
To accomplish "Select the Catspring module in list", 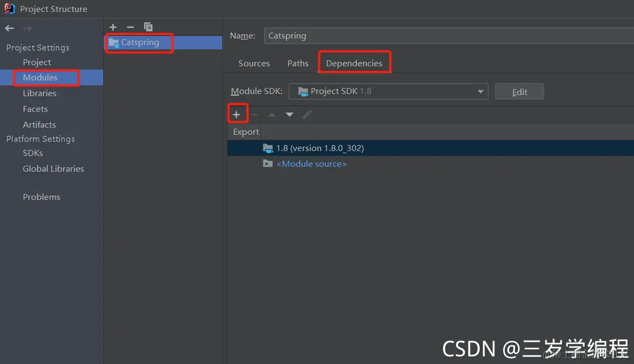I will coord(164,42).
